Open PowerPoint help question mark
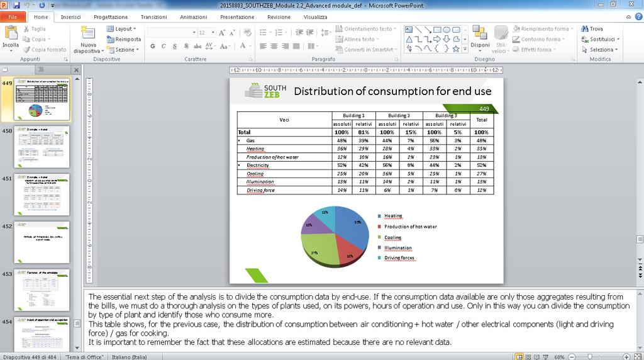The image size is (644, 360). coord(639,17)
